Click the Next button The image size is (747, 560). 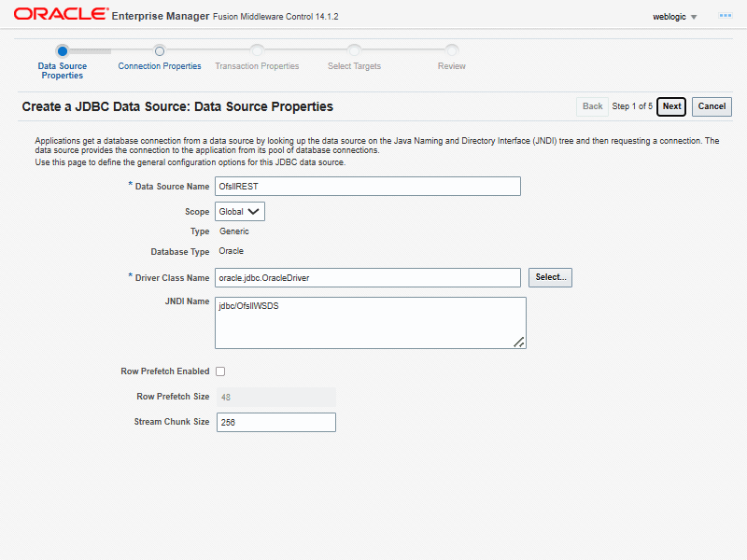(671, 106)
